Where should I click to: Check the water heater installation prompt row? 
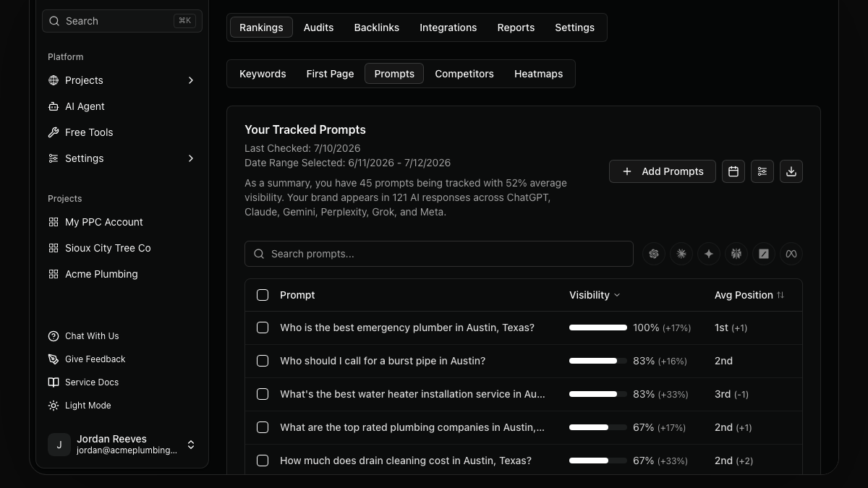pyautogui.click(x=263, y=394)
